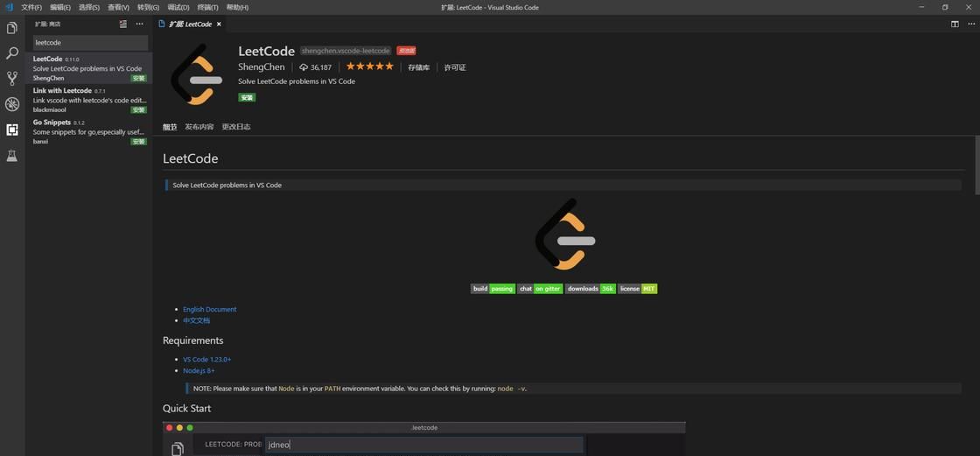Restore the window using title bar button
The image size is (980, 456).
pos(945,8)
